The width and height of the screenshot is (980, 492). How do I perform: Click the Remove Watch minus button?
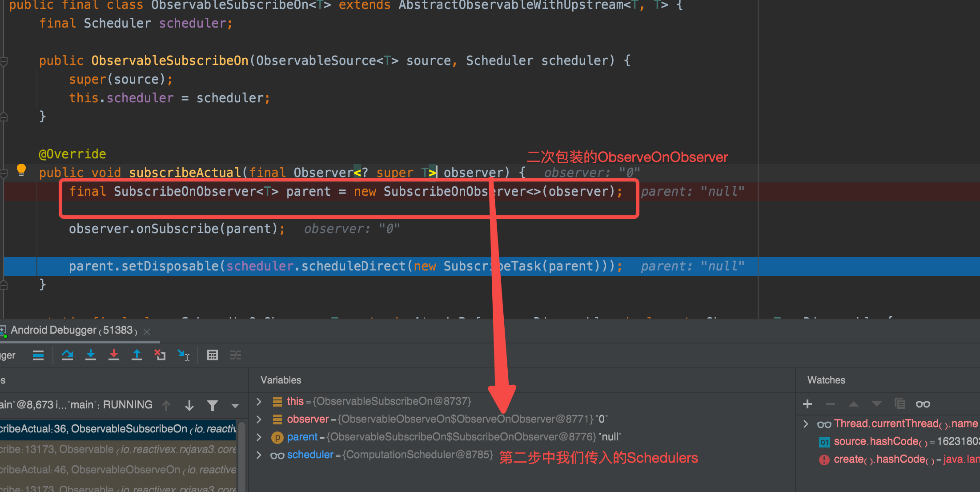831,404
